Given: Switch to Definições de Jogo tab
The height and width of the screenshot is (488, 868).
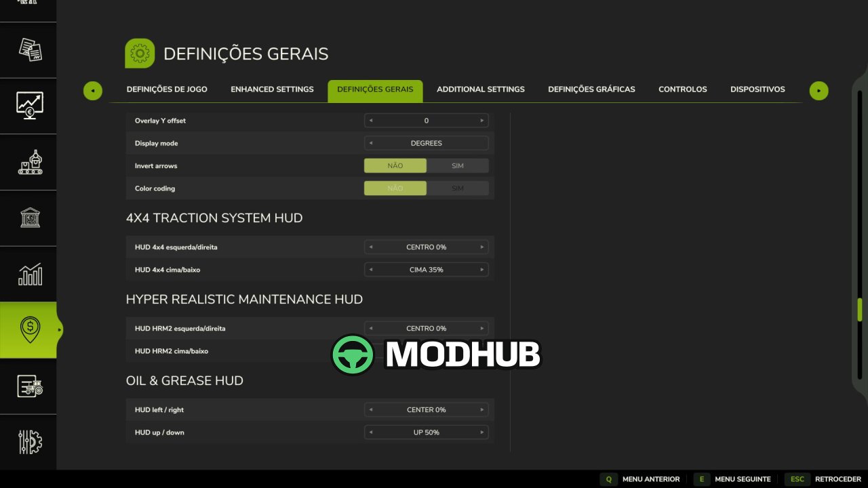Looking at the screenshot, I should pyautogui.click(x=167, y=89).
